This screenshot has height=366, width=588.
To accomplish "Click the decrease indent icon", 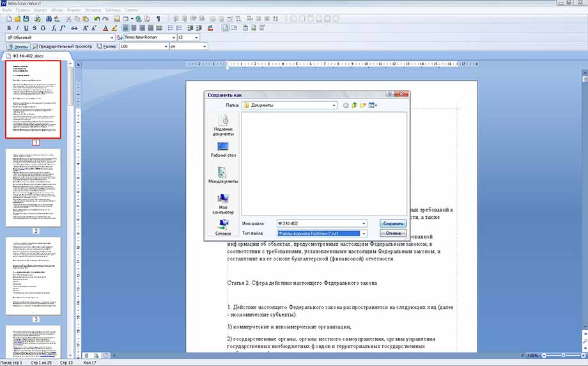I will pos(190,28).
